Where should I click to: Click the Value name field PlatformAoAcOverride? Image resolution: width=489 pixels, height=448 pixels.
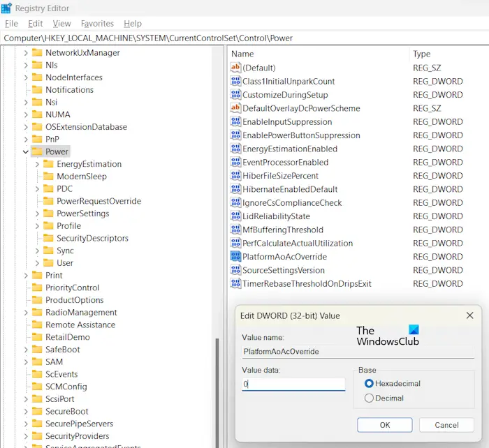[x=358, y=352]
